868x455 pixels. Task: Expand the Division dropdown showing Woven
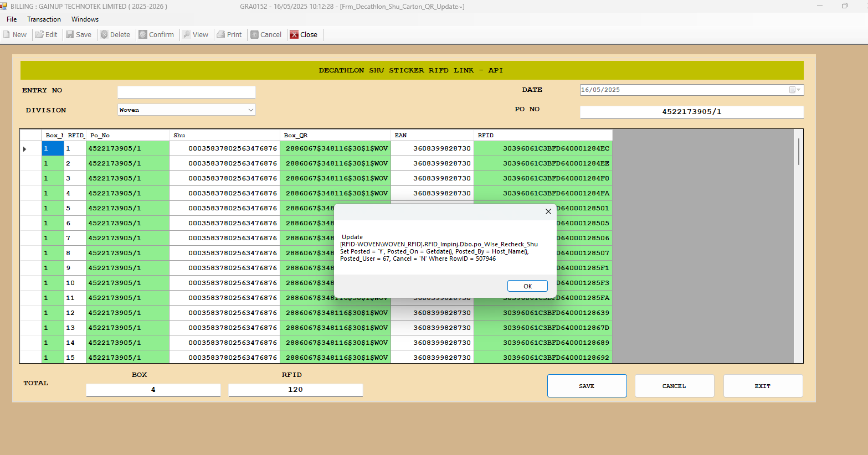250,110
